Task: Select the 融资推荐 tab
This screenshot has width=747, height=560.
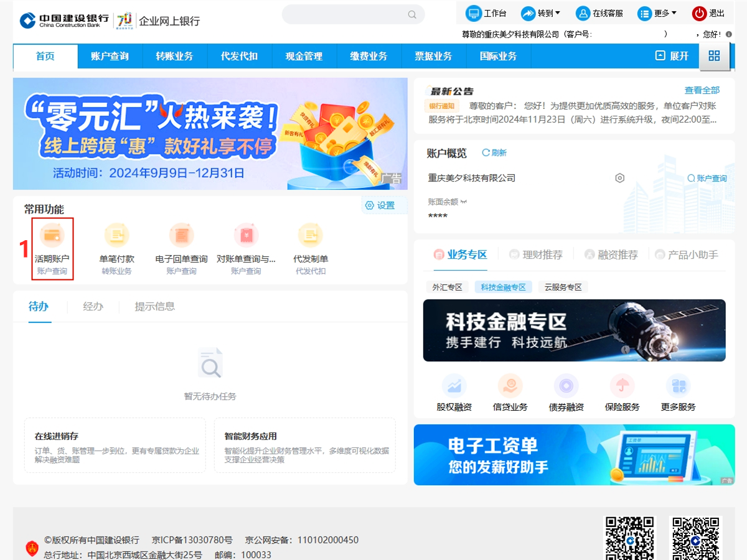Action: tap(611, 254)
